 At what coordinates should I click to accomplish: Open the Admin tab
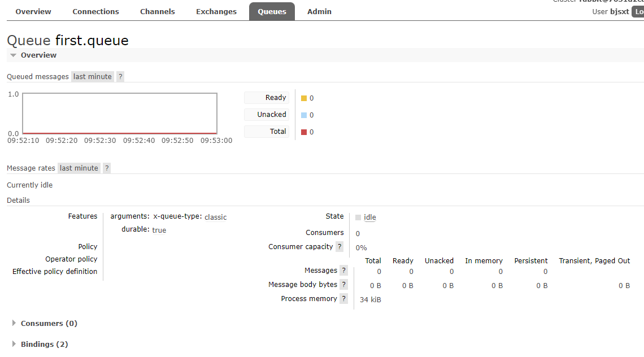click(319, 11)
